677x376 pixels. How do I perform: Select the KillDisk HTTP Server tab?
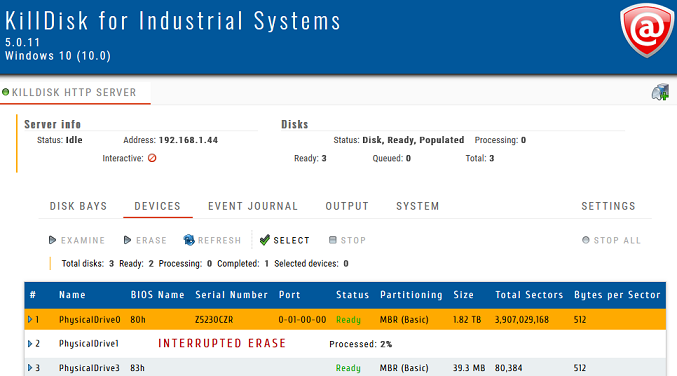(x=74, y=92)
